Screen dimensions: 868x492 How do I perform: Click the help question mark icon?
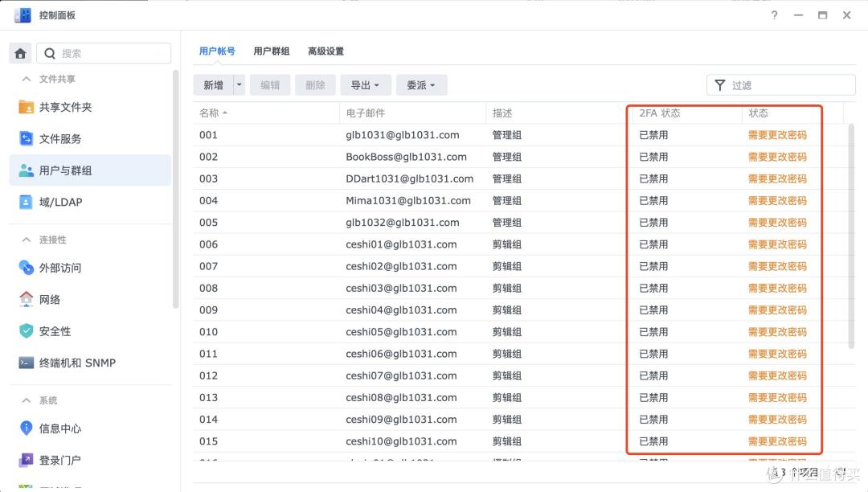[775, 15]
